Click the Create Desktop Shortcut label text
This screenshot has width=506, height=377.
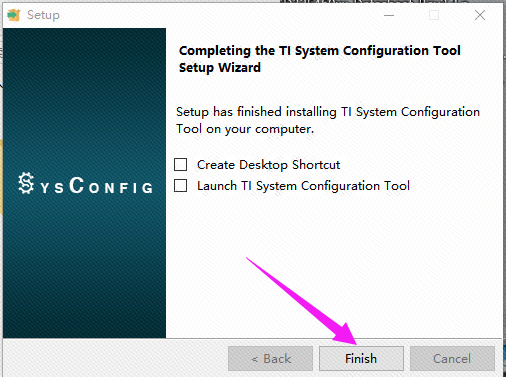coord(268,165)
